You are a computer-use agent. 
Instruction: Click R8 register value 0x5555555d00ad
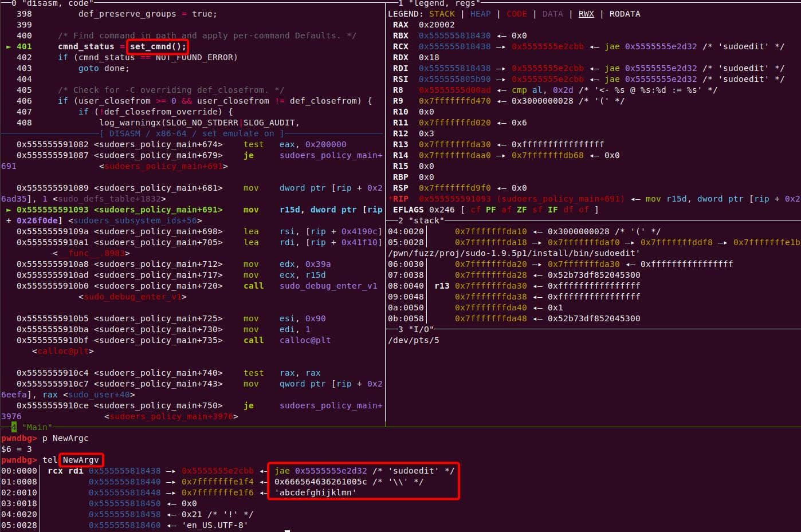pos(454,90)
